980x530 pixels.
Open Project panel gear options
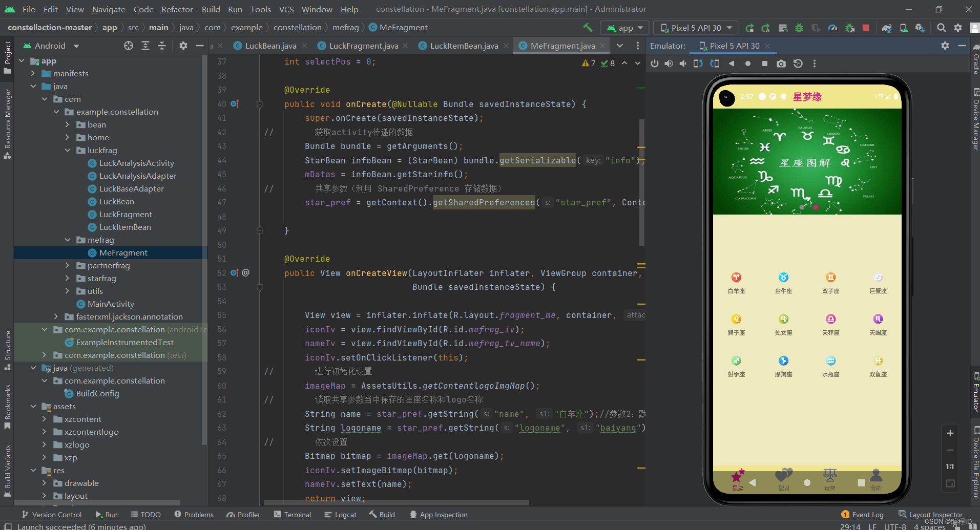[183, 46]
